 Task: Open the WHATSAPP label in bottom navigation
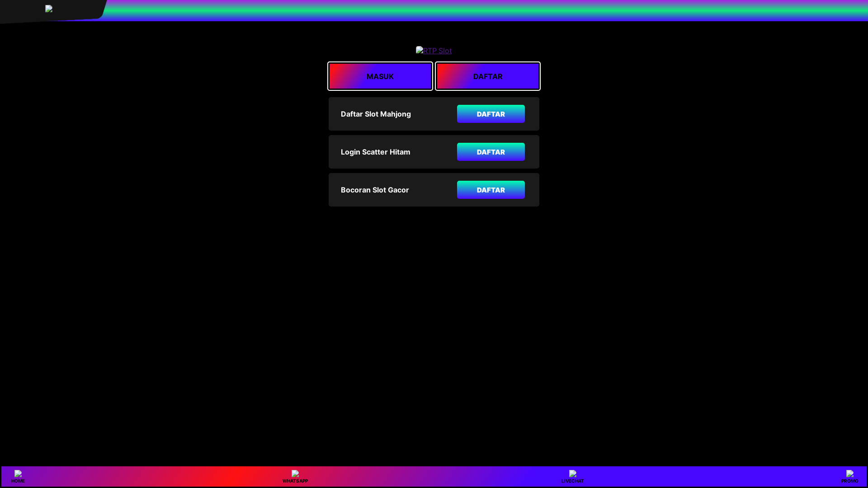click(295, 481)
